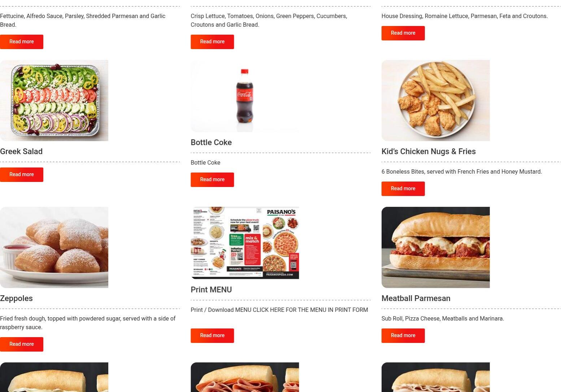This screenshot has width=561, height=392.
Task: Read more for Kid's Chicken Nugs
Action: point(403,189)
